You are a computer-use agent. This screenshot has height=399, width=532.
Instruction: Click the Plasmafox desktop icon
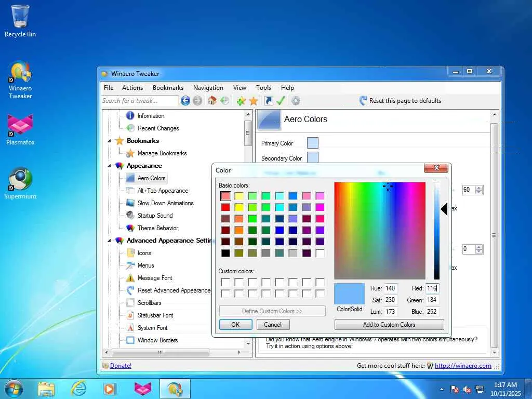coord(20,129)
